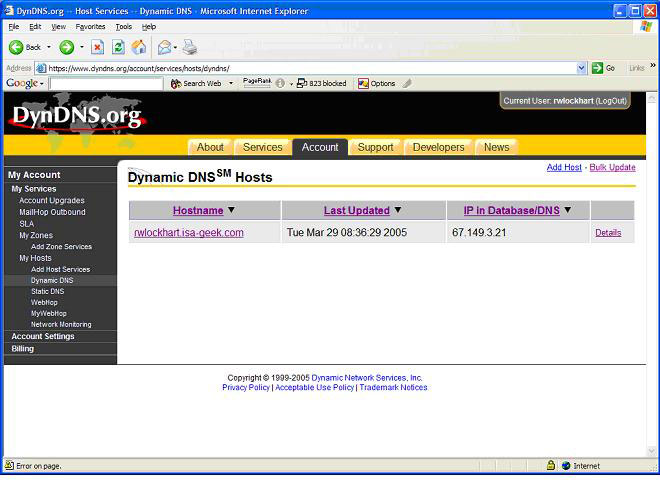Sort by Last Updated using the arrow
Viewport: 660px width, 483px height.
pos(398,209)
